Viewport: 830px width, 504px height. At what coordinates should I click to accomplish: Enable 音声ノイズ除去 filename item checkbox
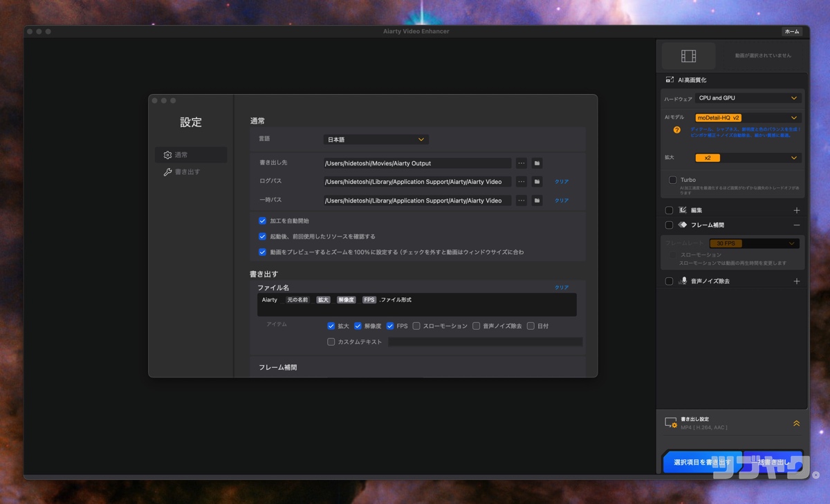(476, 326)
